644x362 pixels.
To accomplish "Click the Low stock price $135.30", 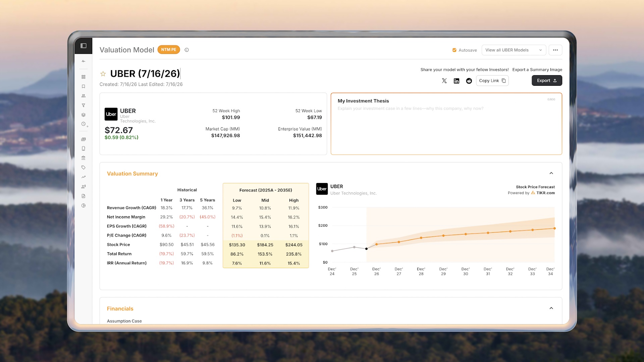I will click(x=237, y=245).
